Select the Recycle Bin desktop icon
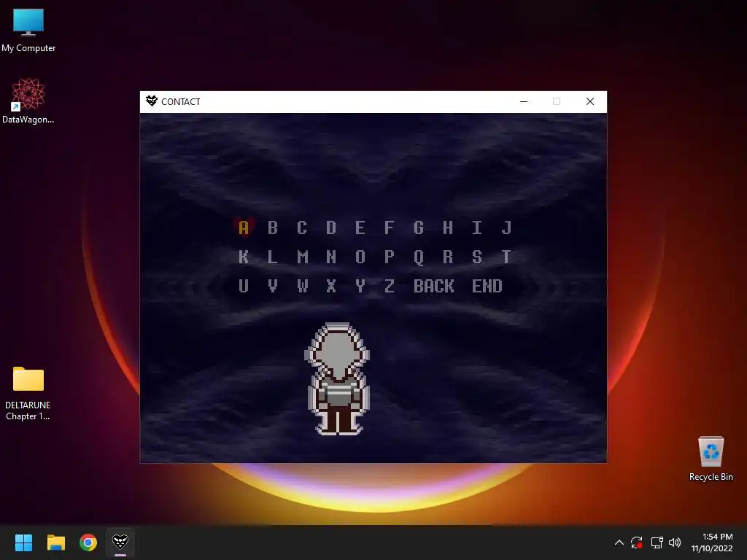Viewport: 747px width, 560px height. pos(711,459)
